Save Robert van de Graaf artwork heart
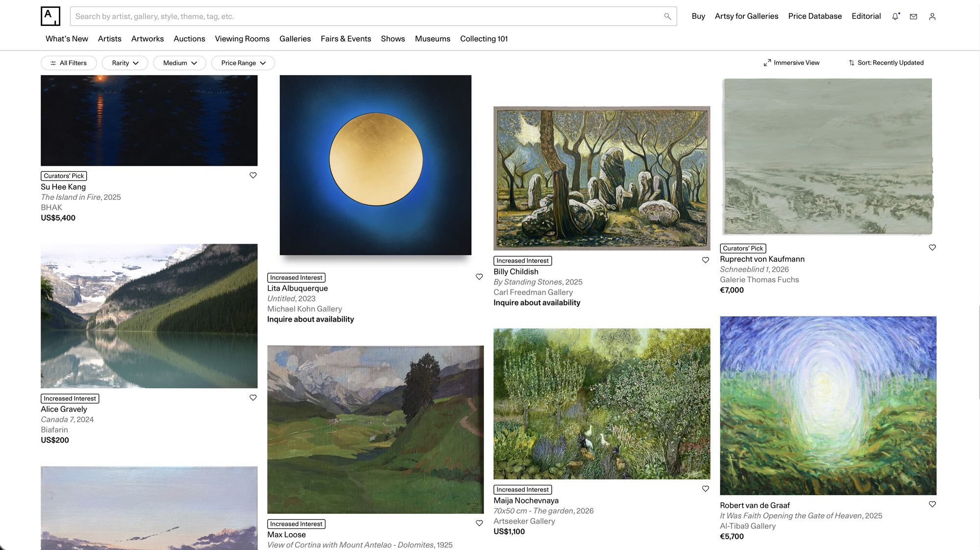The width and height of the screenshot is (980, 550). click(x=932, y=504)
